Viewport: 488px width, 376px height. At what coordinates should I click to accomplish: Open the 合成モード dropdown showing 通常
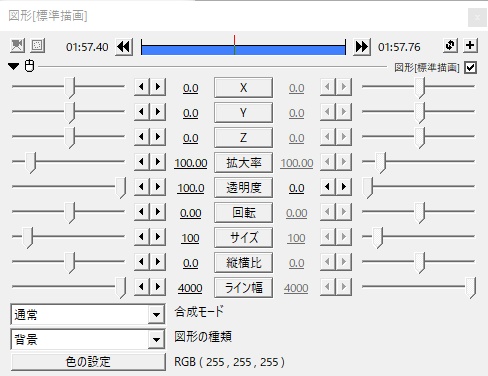88,314
